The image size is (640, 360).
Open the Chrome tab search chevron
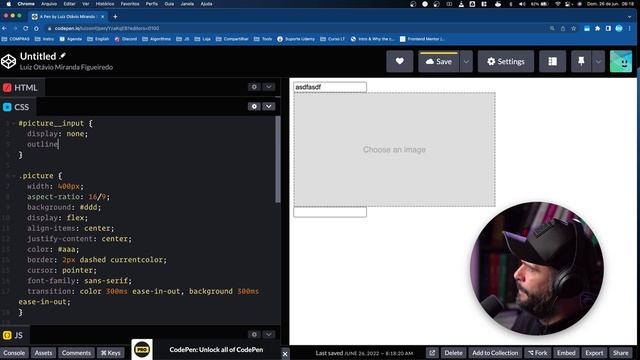(629, 17)
